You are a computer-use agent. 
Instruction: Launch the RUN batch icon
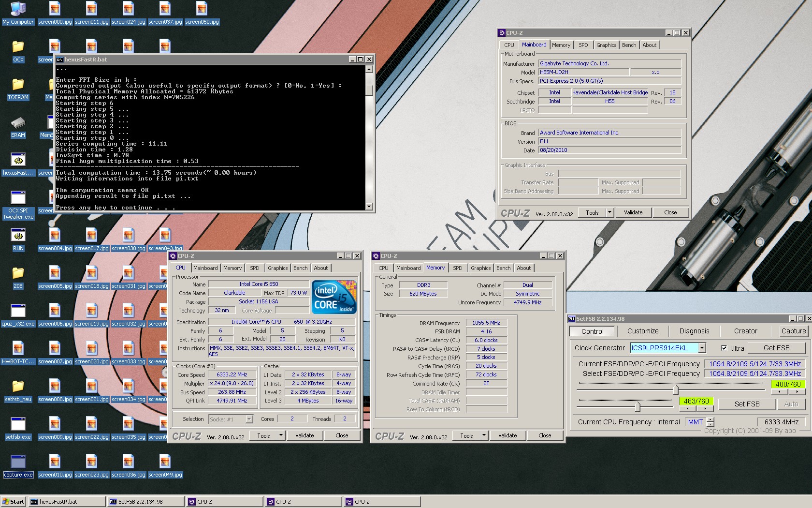point(18,240)
